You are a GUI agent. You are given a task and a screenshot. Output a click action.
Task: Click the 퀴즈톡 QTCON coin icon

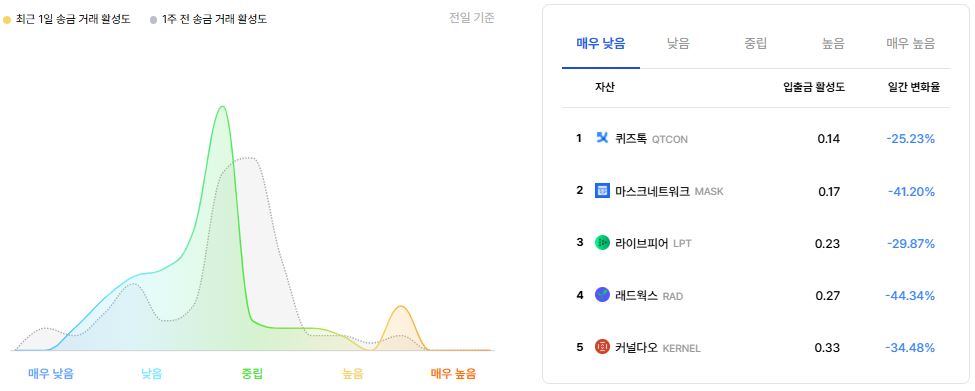coord(602,138)
